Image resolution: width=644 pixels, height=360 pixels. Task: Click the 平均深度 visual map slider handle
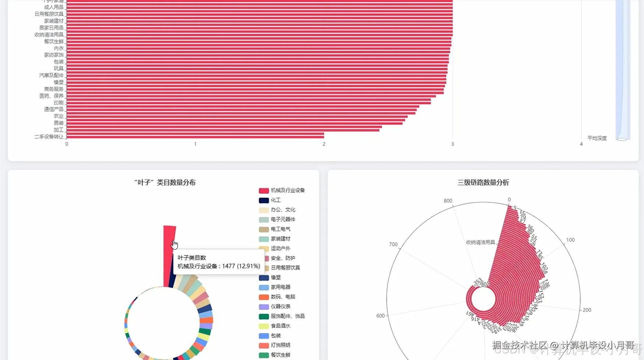coord(622,139)
